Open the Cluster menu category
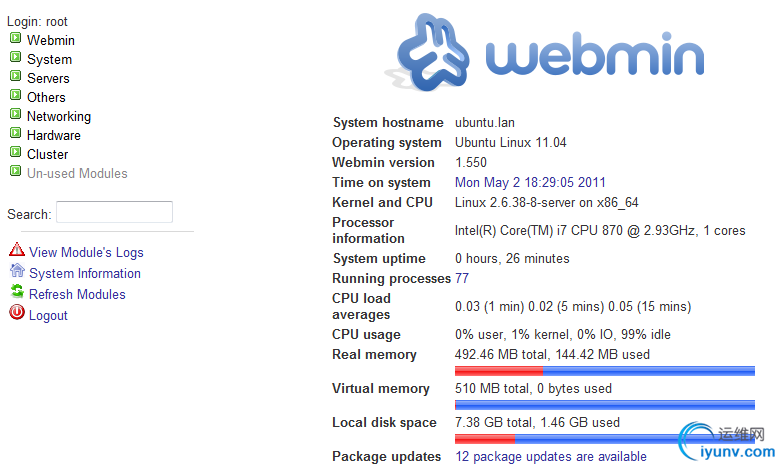Image resolution: width=781 pixels, height=468 pixels. [47, 154]
